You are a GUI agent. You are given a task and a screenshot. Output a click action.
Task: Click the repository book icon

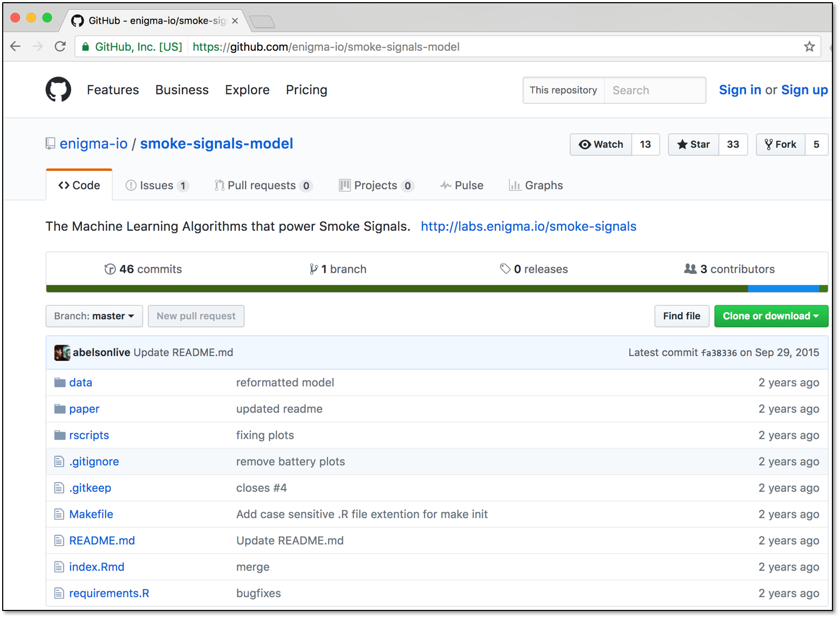tap(50, 144)
